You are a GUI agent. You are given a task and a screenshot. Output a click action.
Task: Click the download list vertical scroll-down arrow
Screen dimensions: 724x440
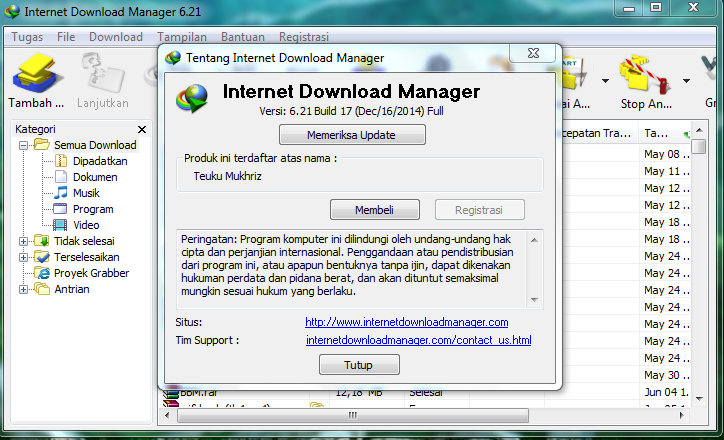699,398
